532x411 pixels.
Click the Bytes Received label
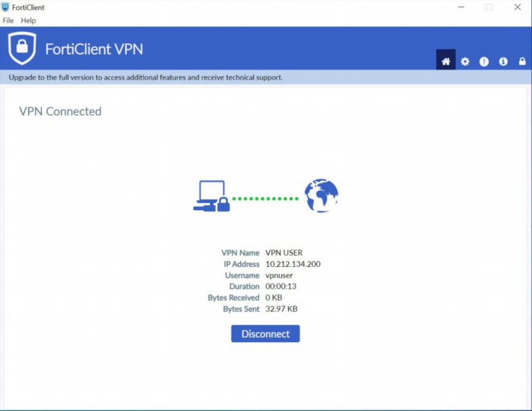pyautogui.click(x=233, y=297)
